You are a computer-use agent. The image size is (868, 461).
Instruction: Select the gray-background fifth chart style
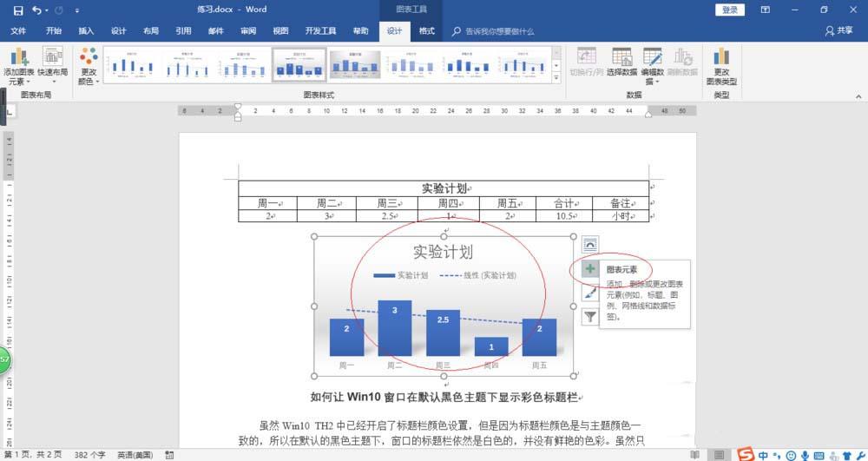coord(355,65)
